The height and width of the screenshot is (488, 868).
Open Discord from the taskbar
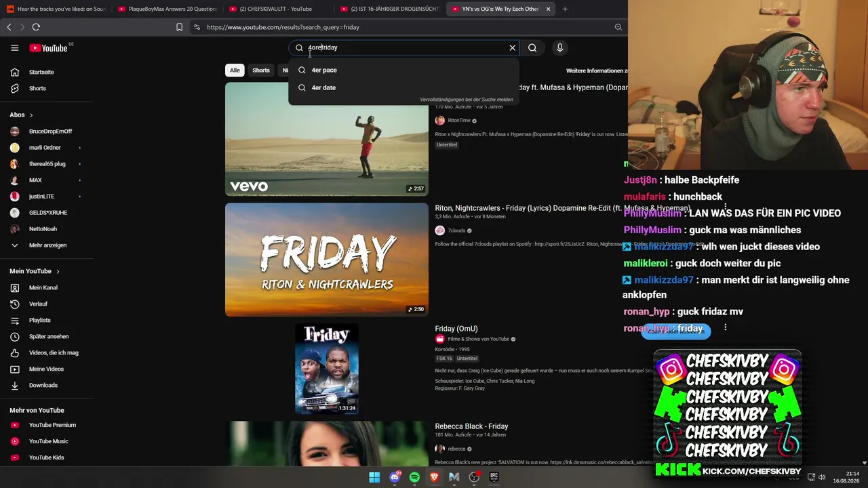click(395, 477)
